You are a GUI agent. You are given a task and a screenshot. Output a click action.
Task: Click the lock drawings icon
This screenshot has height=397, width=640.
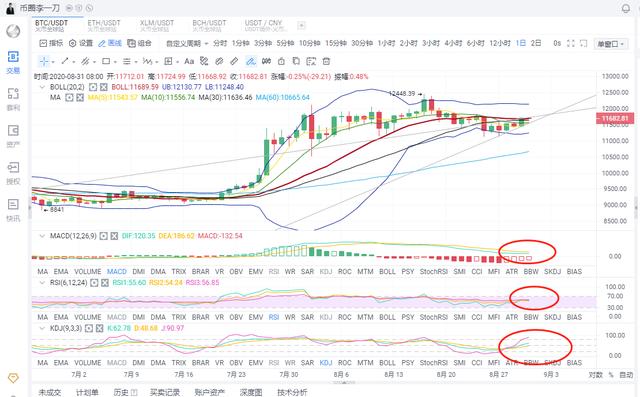pyautogui.click(x=281, y=61)
